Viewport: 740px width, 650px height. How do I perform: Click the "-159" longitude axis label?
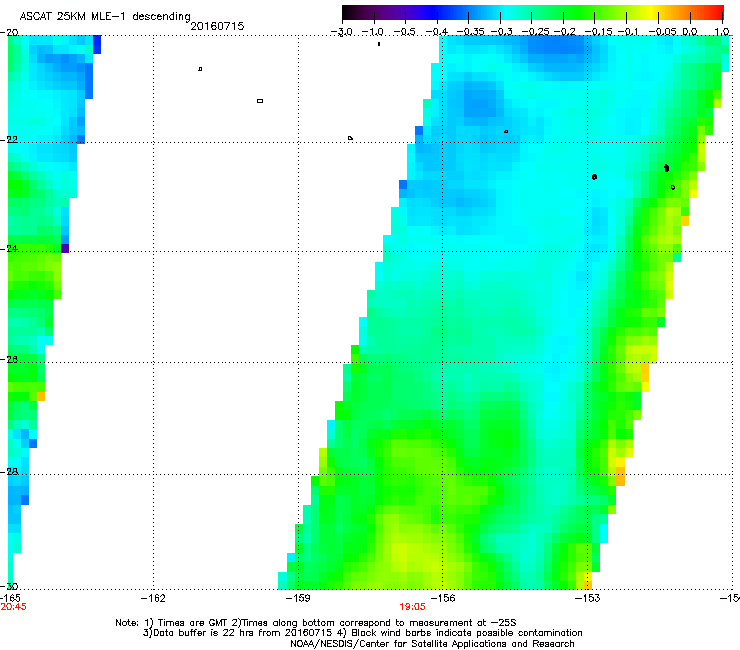pyautogui.click(x=298, y=599)
